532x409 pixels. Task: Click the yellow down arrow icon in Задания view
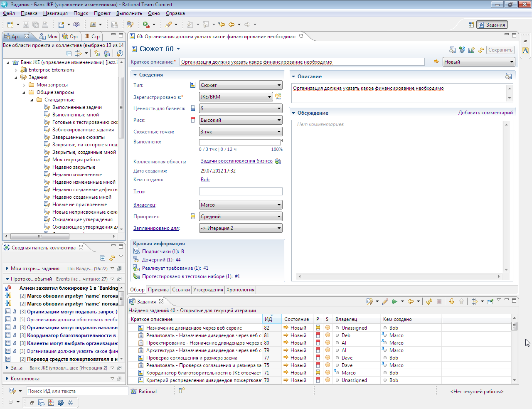pos(451,302)
